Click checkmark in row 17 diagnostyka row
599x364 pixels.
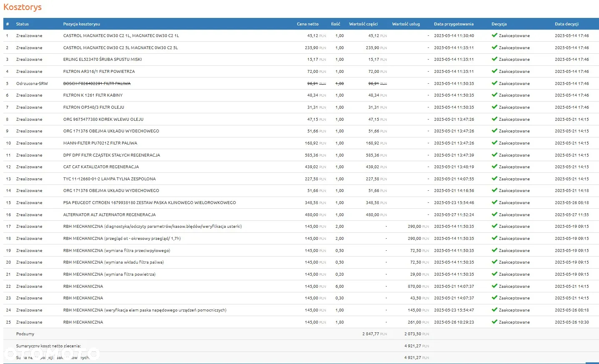(x=494, y=226)
